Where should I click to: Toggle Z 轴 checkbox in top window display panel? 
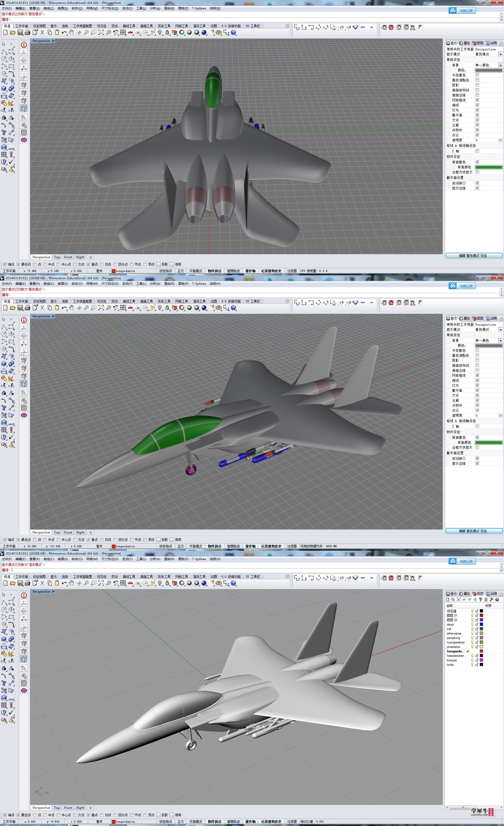click(477, 151)
